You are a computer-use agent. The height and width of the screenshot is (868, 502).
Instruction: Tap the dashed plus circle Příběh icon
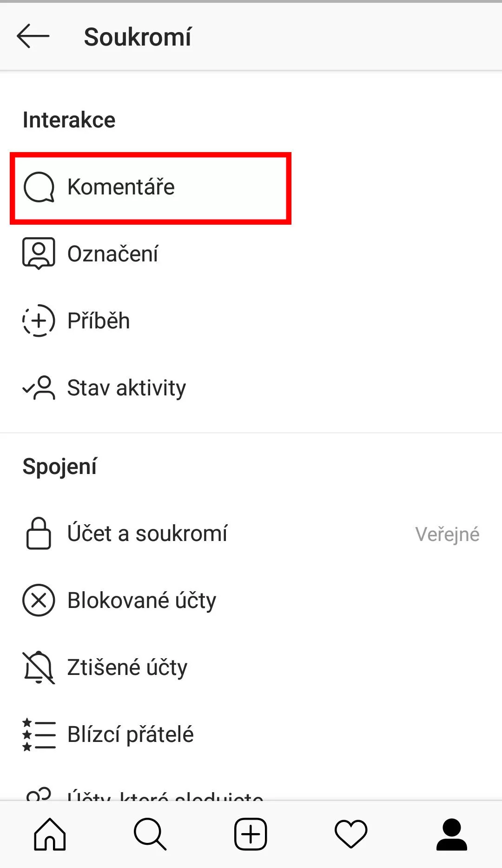39,320
